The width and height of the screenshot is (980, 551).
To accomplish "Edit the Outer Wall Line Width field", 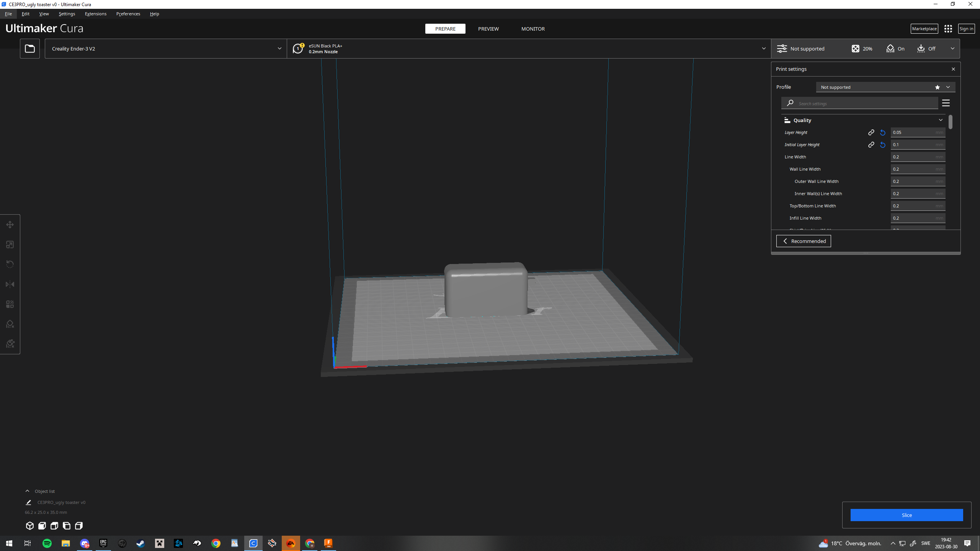I will click(918, 181).
